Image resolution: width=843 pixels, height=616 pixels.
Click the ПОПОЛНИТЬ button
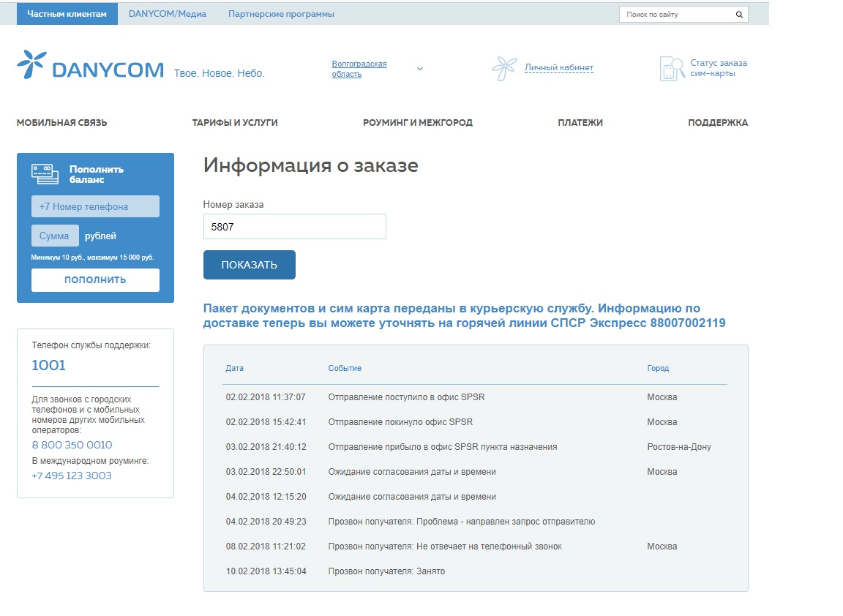click(x=95, y=280)
